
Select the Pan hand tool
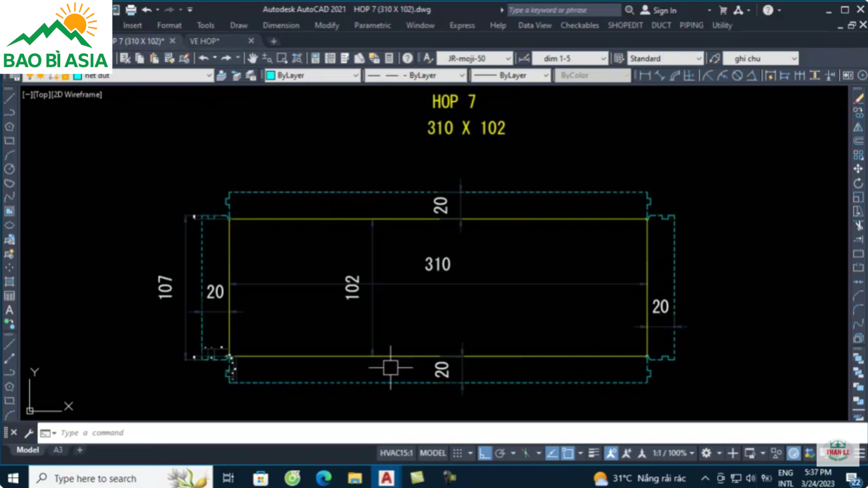click(252, 58)
